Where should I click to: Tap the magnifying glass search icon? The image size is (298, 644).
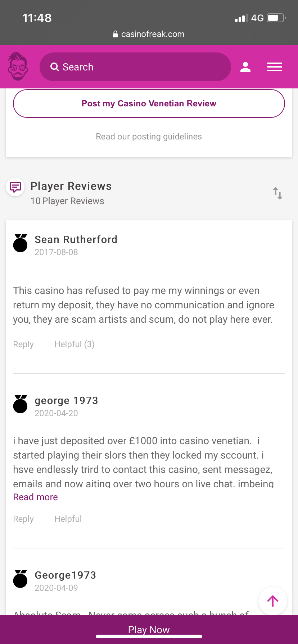[x=55, y=67]
